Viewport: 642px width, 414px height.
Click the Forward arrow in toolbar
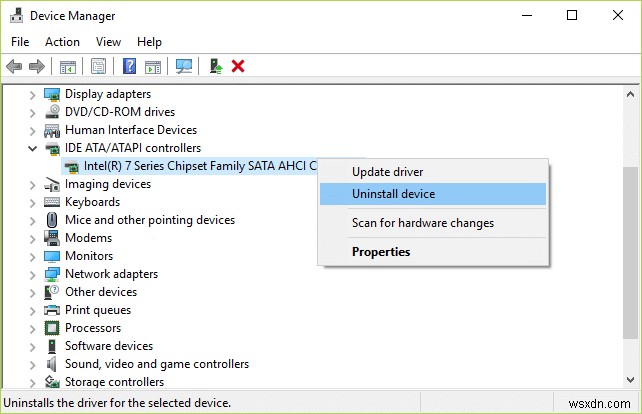(x=37, y=66)
